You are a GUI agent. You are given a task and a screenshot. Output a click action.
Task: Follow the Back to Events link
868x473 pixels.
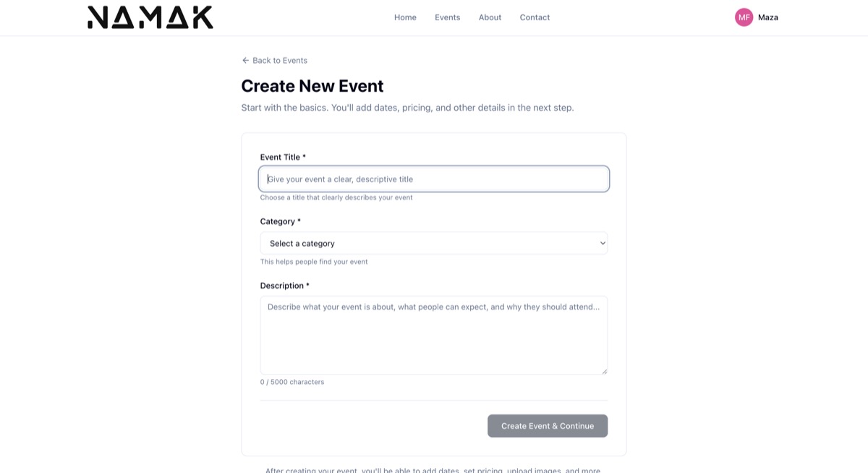pos(275,60)
